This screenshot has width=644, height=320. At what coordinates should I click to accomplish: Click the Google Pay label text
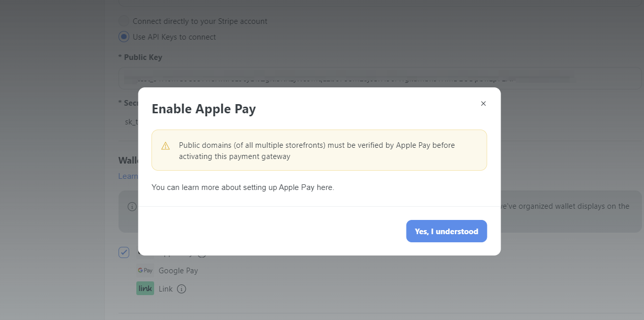[179, 271]
